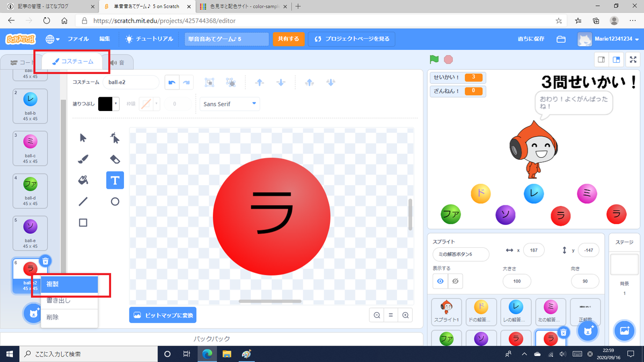Send object to back
The width and height of the screenshot is (644, 362).
[x=331, y=83]
